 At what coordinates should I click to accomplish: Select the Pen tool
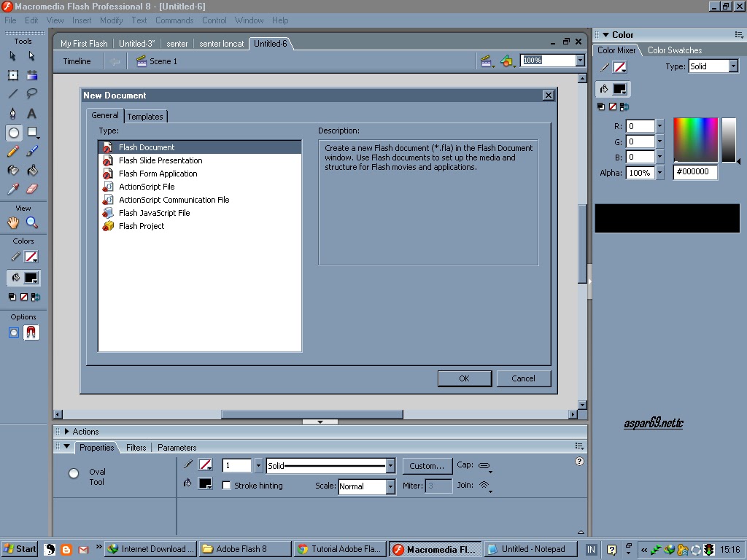coord(13,113)
